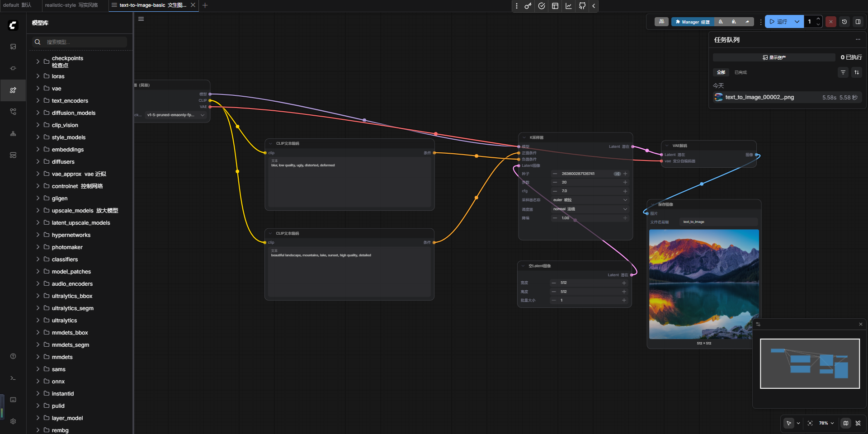Fit view using the focus frame icon
The width and height of the screenshot is (868, 434).
click(810, 423)
